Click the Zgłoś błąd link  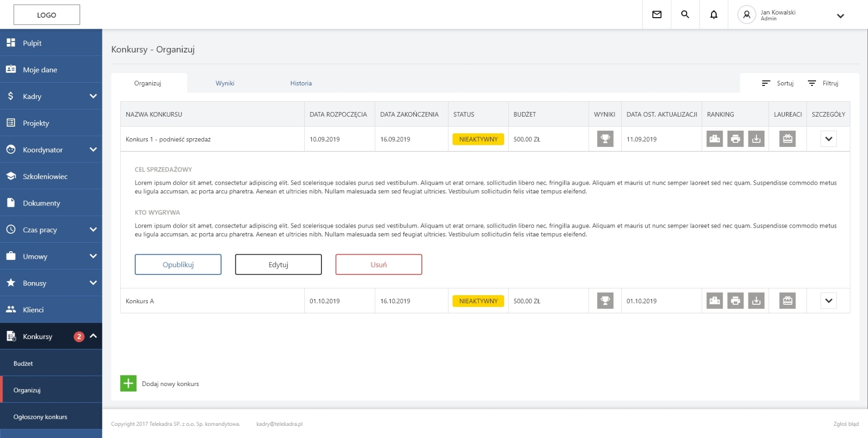[846, 424]
